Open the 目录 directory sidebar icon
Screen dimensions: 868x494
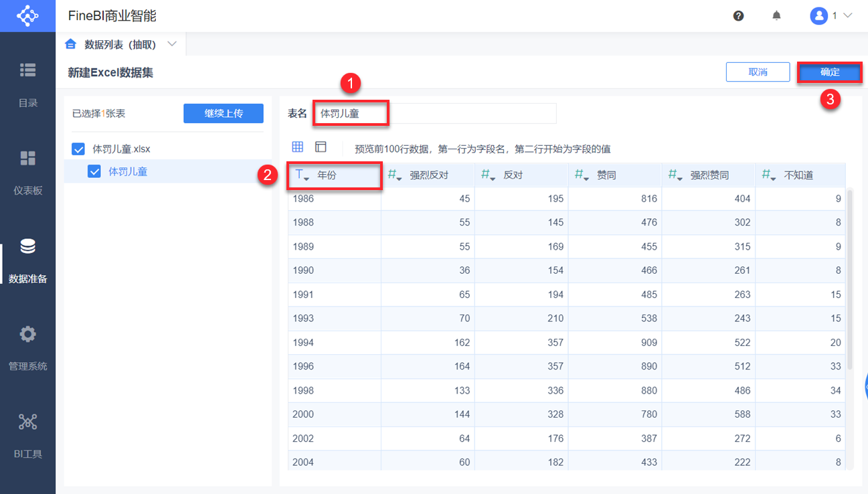tap(27, 70)
